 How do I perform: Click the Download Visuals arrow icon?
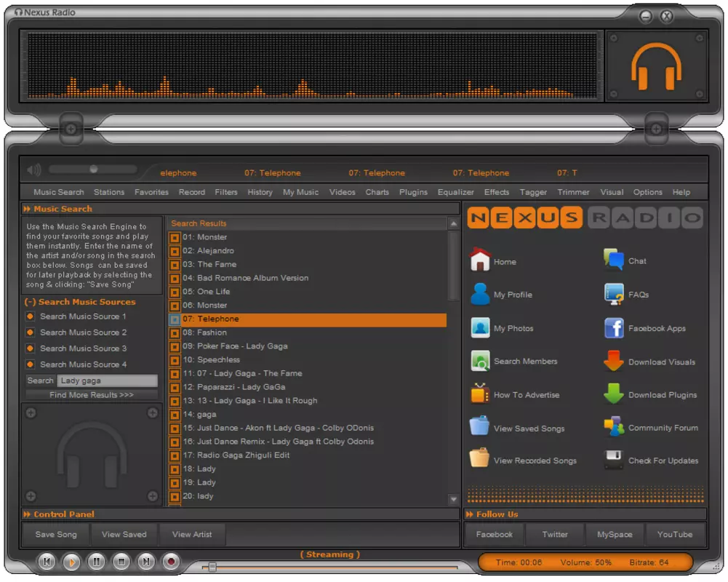613,361
